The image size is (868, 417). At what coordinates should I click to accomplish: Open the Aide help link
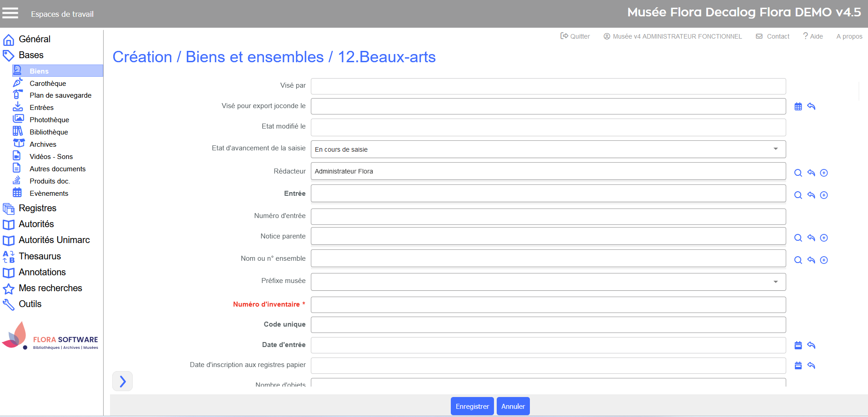(813, 36)
